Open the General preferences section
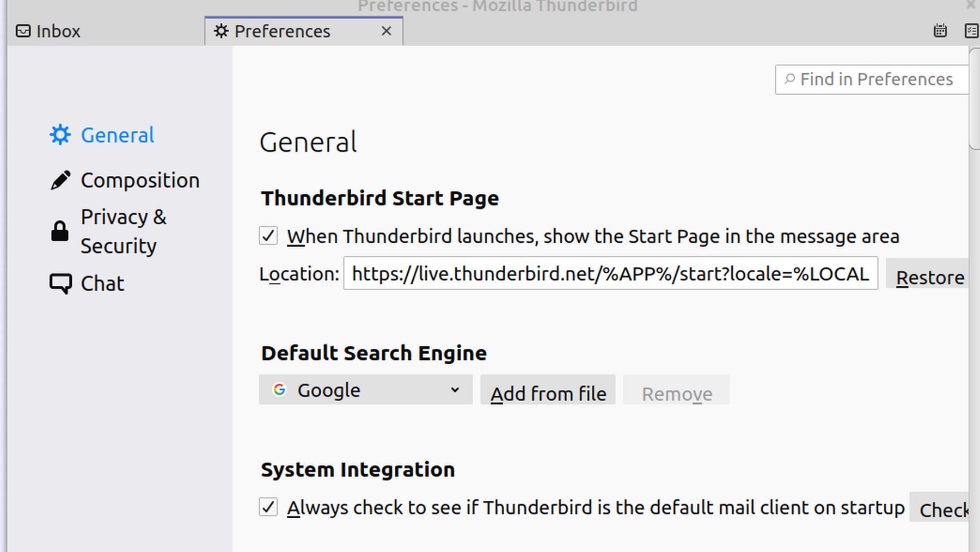 (102, 135)
